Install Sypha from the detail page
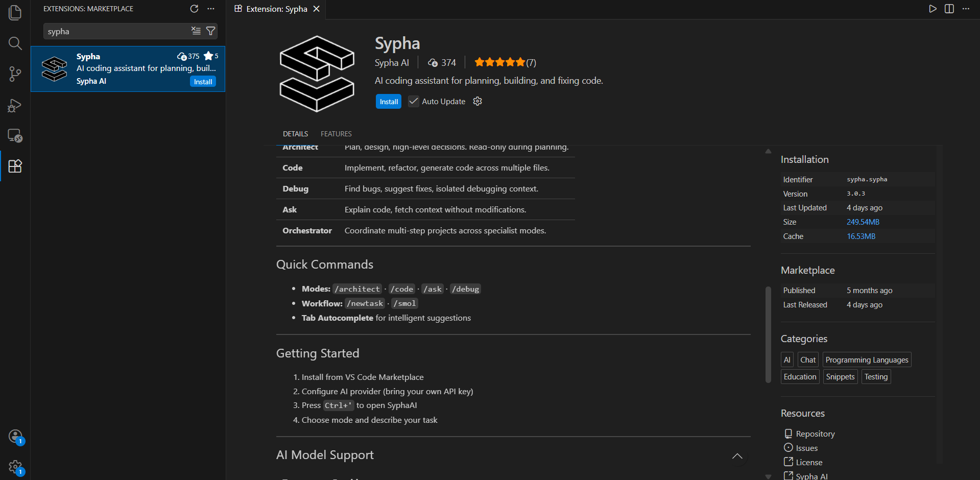The image size is (980, 480). pos(389,102)
